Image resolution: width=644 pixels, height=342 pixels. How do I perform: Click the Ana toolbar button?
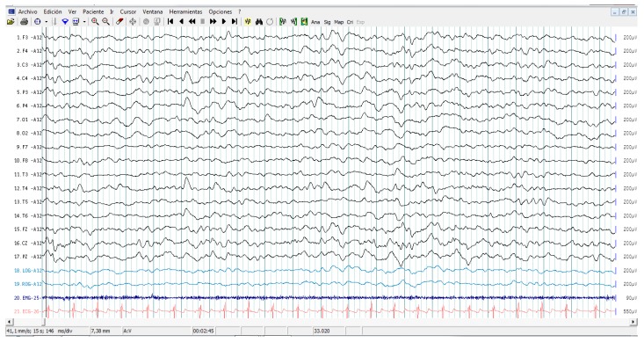pos(315,22)
